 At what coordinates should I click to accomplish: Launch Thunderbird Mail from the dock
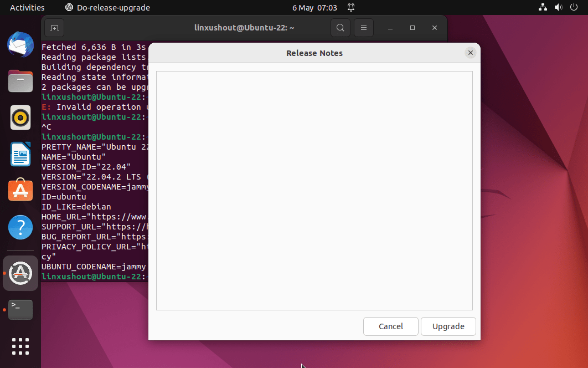20,45
